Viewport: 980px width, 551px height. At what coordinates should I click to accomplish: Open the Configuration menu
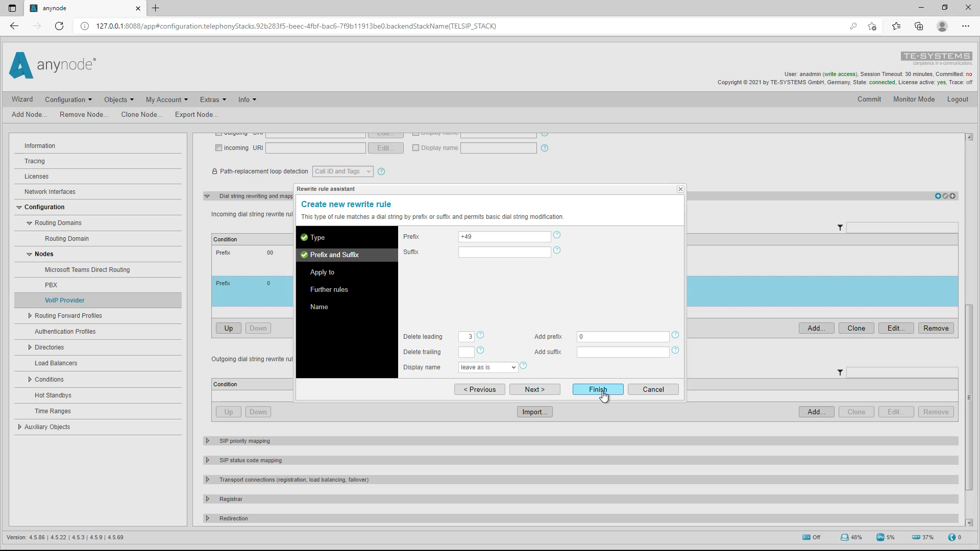(x=68, y=99)
